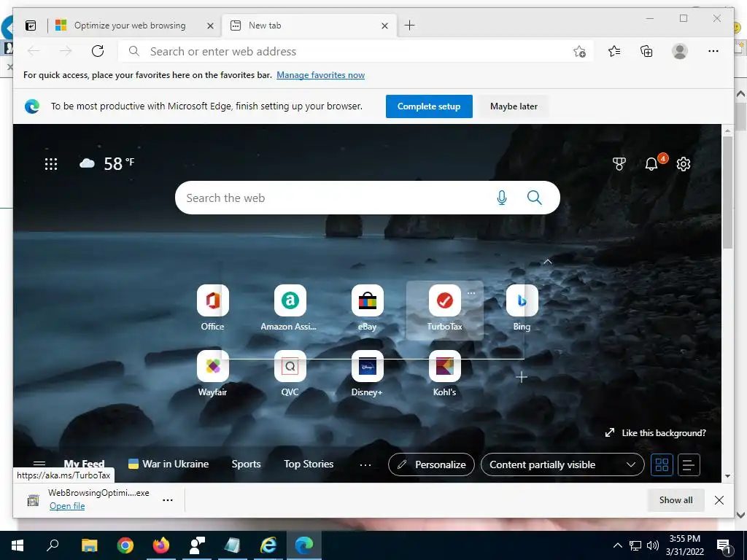The height and width of the screenshot is (560, 747).
Task: Open the Amazon Assistant quick link
Action: point(290,308)
